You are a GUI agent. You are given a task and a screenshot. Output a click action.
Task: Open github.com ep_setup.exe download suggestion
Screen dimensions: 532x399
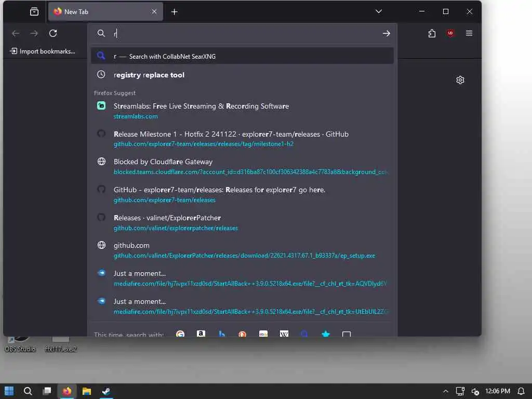click(x=242, y=250)
